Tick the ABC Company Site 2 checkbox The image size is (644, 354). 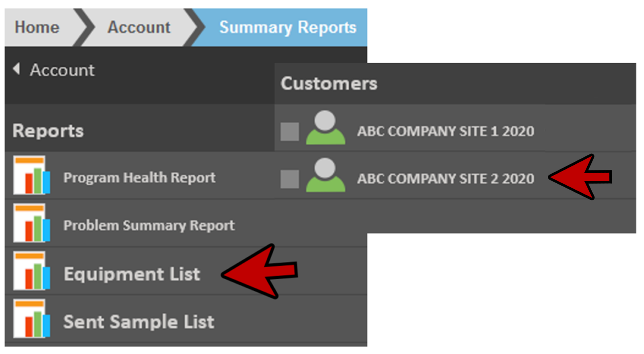289,179
